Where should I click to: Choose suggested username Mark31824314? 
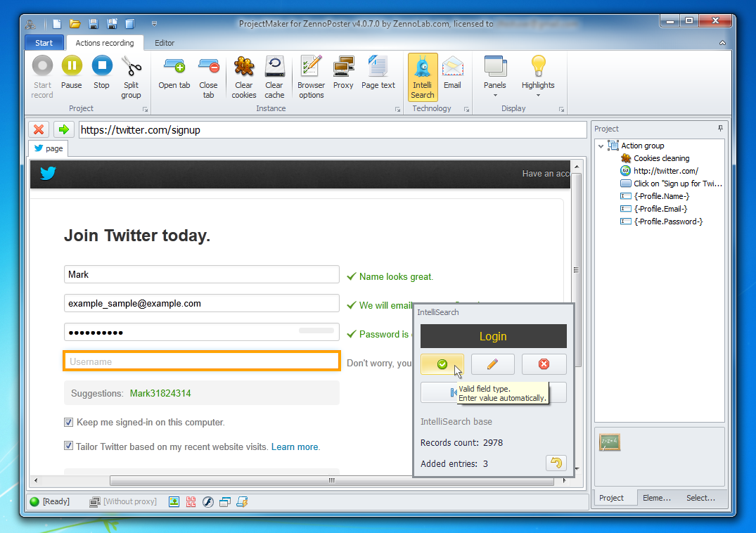point(160,393)
